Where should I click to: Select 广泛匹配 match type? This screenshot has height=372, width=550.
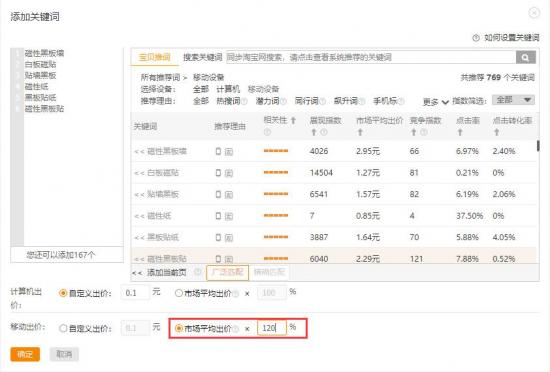228,272
